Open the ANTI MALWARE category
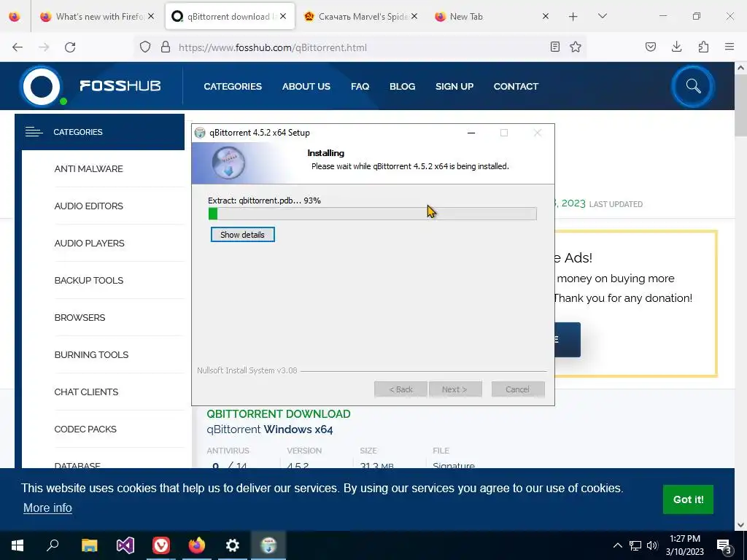The image size is (747, 560). [x=88, y=169]
